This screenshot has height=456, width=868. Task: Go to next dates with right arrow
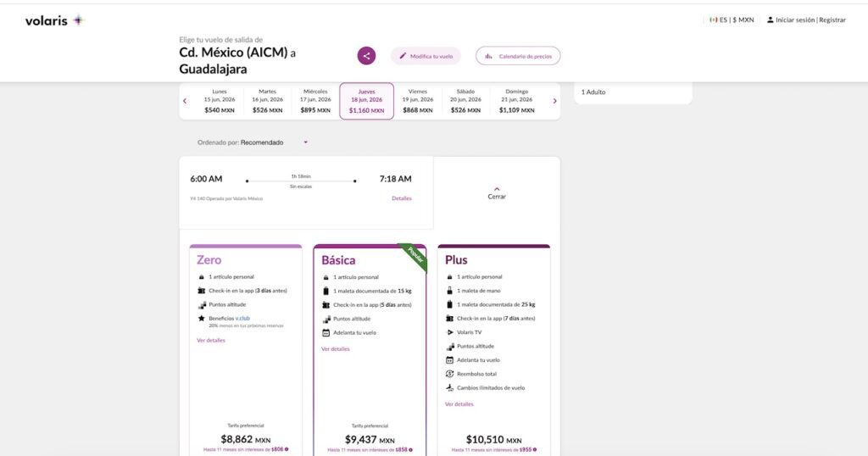(554, 101)
